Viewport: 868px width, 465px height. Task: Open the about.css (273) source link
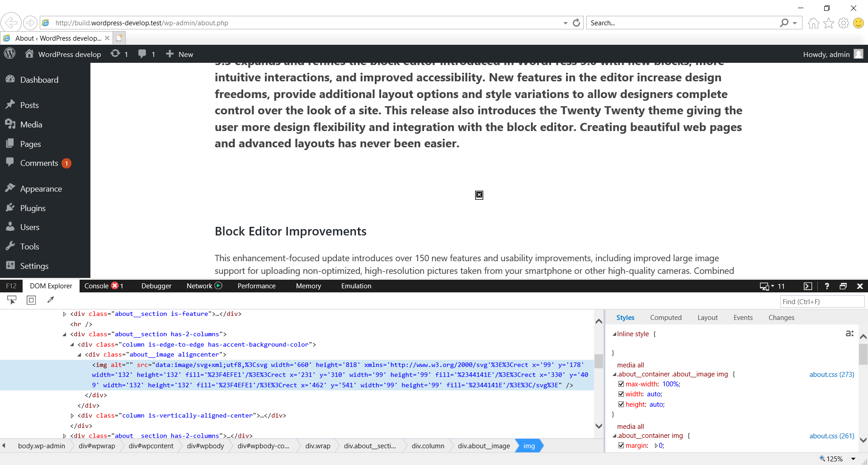[832, 375]
